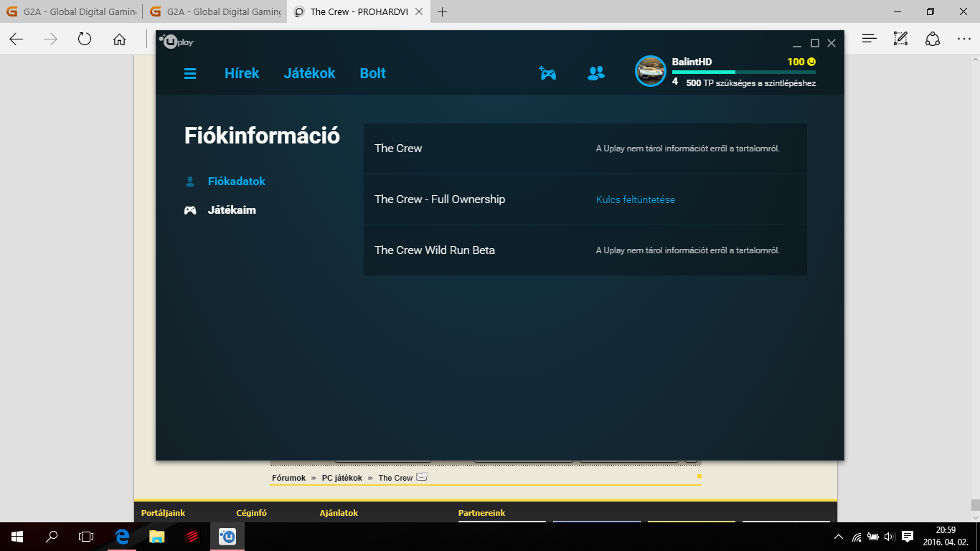Image resolution: width=980 pixels, height=551 pixels.
Task: Click the 500 TP szükséges text
Action: pyautogui.click(x=751, y=83)
